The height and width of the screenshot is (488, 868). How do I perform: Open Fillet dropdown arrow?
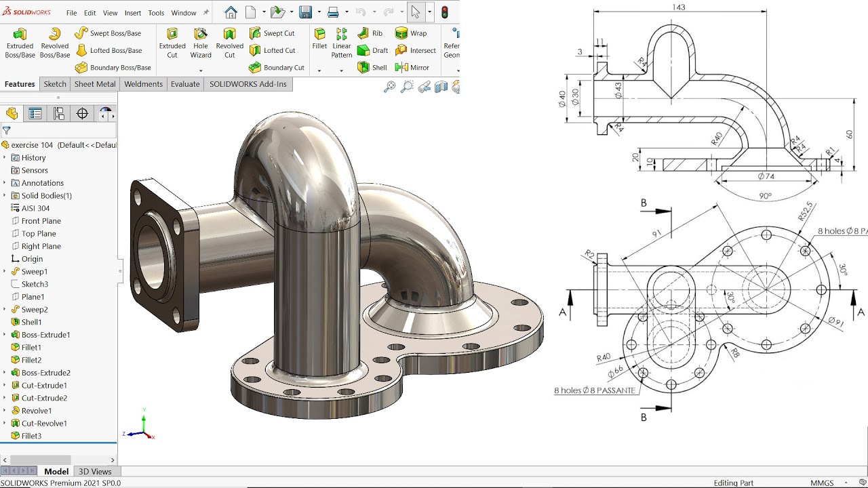319,70
